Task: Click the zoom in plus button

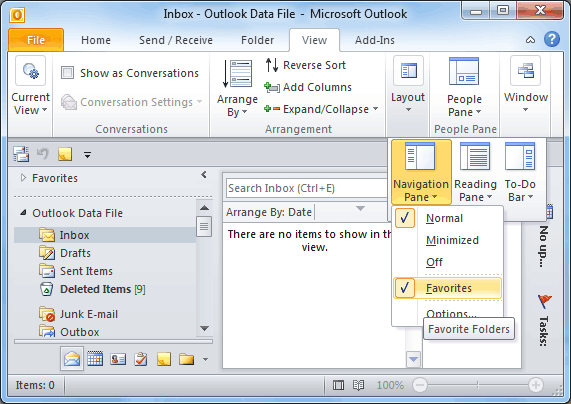Action: (535, 385)
